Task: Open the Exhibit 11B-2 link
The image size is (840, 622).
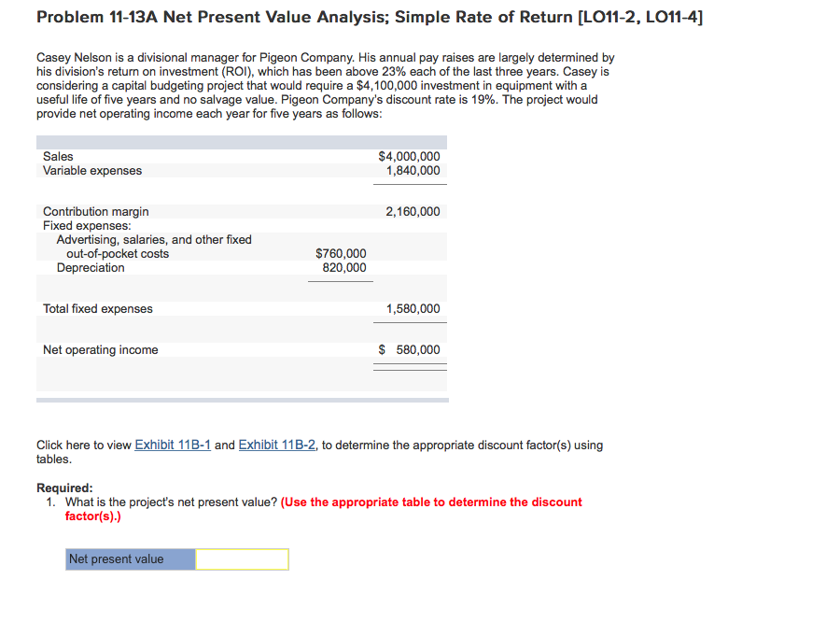Action: [276, 445]
